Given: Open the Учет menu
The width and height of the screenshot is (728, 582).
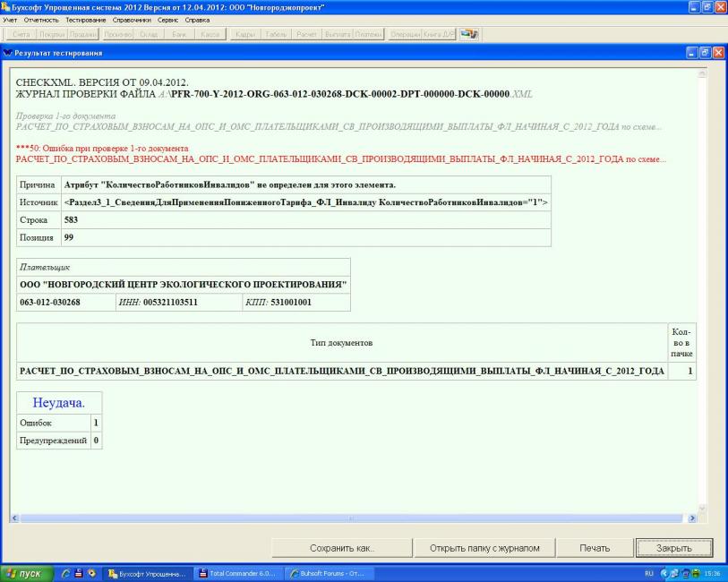Looking at the screenshot, I should tap(12, 19).
